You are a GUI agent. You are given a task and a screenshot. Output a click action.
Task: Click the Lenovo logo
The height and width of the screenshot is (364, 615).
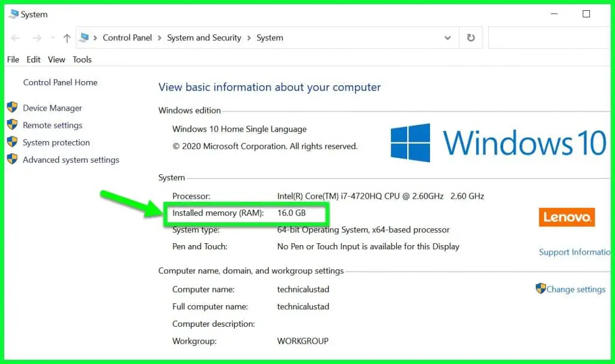click(566, 217)
